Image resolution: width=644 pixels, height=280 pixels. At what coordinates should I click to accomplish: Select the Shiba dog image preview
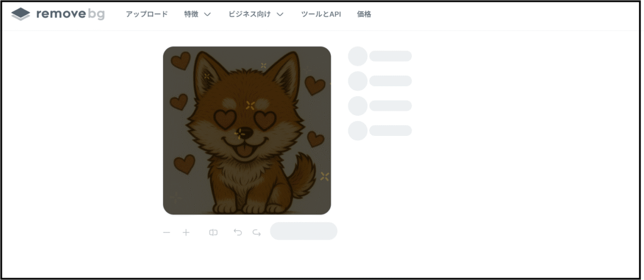[x=247, y=130]
